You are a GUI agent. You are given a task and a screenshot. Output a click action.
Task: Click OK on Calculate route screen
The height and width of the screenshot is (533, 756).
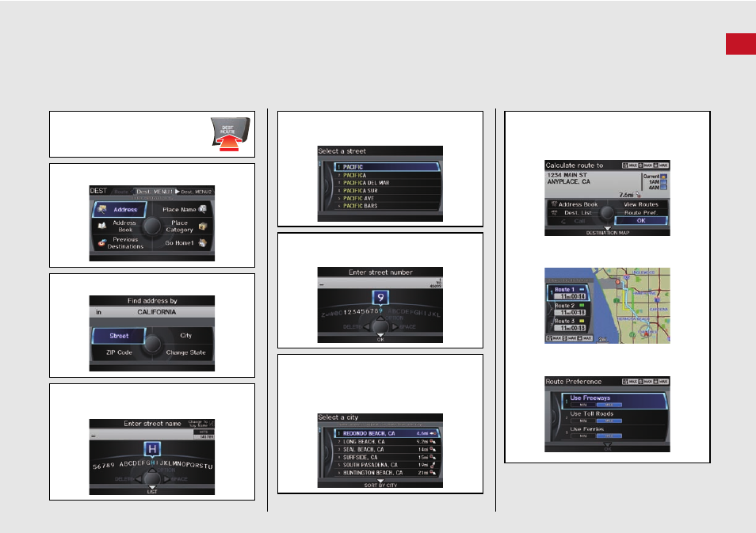click(x=641, y=221)
